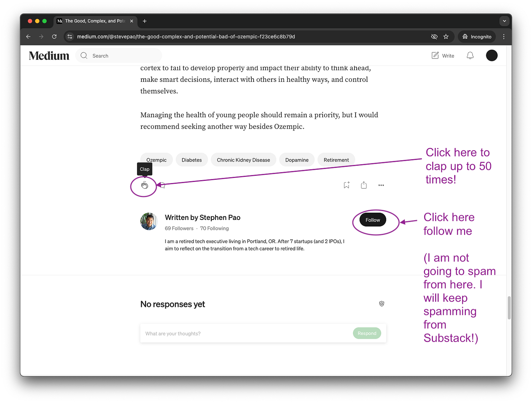This screenshot has width=532, height=403.
Task: Click Stephen Pao's author photo
Action: 149,221
